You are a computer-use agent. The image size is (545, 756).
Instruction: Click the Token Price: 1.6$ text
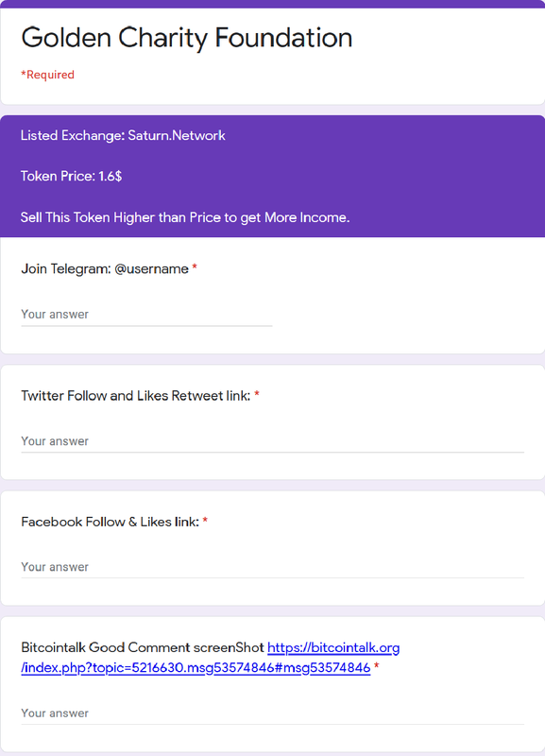click(72, 176)
